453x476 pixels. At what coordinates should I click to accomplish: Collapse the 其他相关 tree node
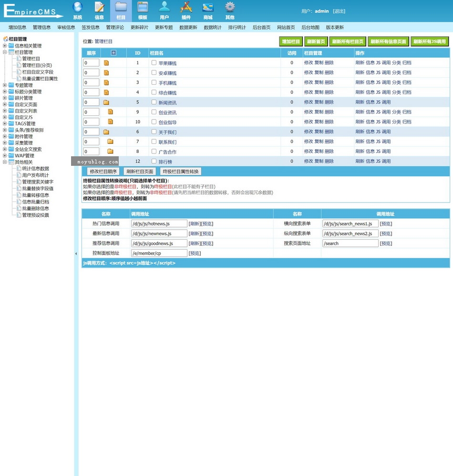coord(5,162)
